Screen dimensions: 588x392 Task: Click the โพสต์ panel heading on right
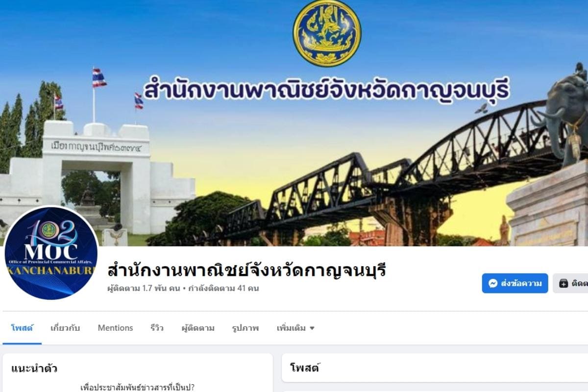pos(304,367)
